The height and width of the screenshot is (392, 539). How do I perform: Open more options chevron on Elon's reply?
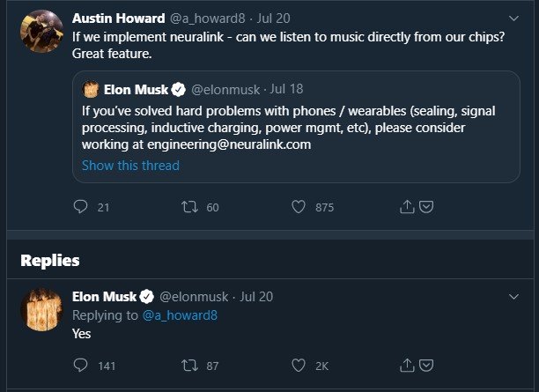[x=514, y=296]
